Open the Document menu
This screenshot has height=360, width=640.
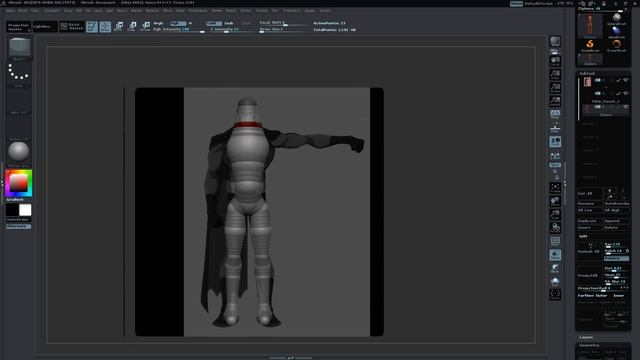click(52, 11)
